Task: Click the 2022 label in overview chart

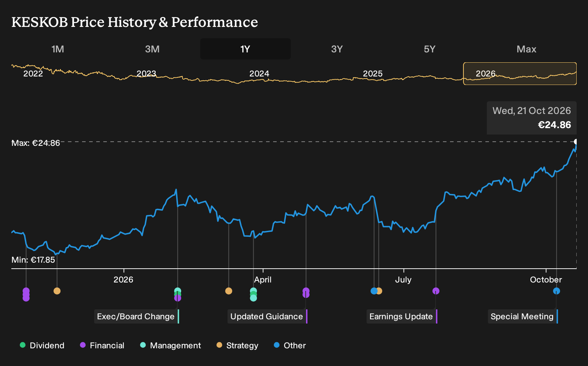Action: point(33,74)
